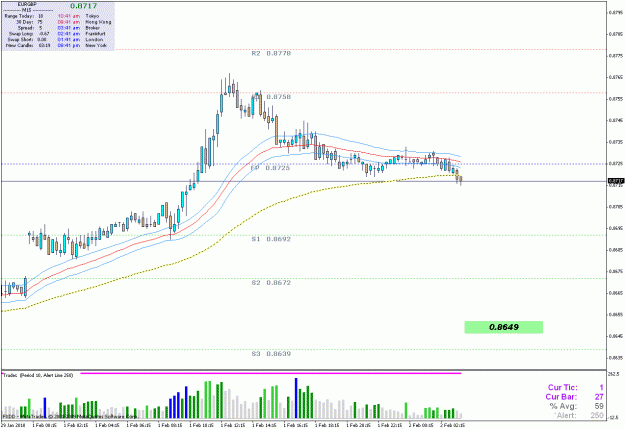Click the green 0.8717 price in info panel

coord(83,6)
